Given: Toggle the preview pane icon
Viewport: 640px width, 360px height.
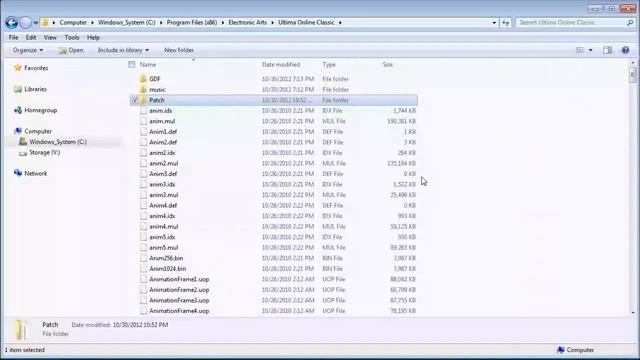Looking at the screenshot, I should (x=607, y=50).
